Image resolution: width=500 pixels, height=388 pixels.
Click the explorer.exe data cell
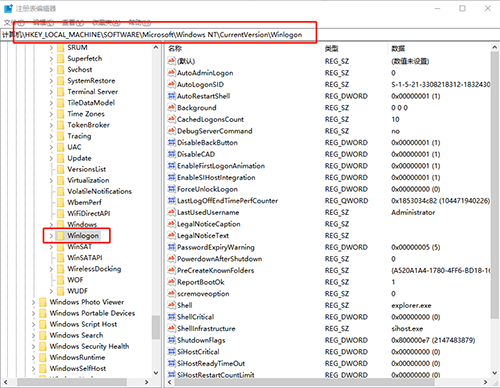tap(411, 305)
